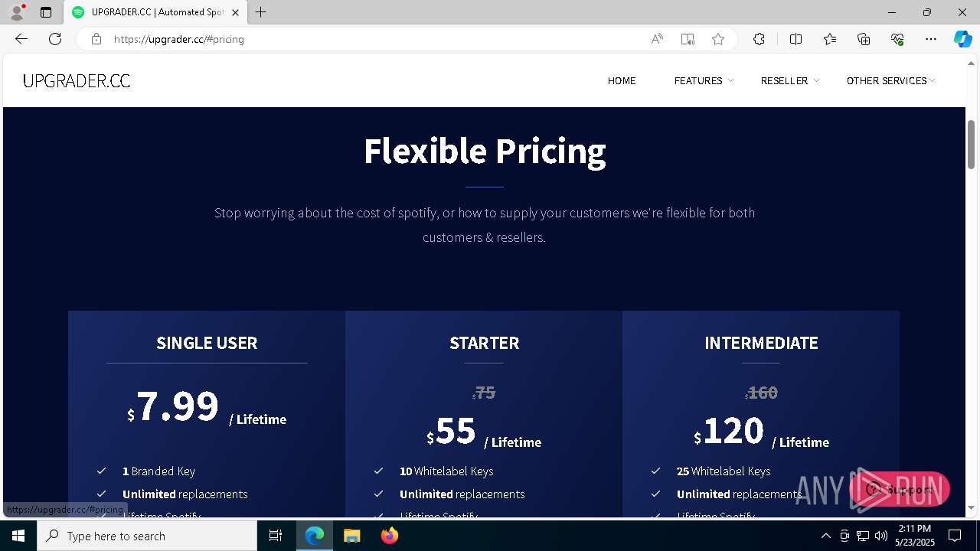Click the page vertical scrollbar thumb

tap(972, 144)
